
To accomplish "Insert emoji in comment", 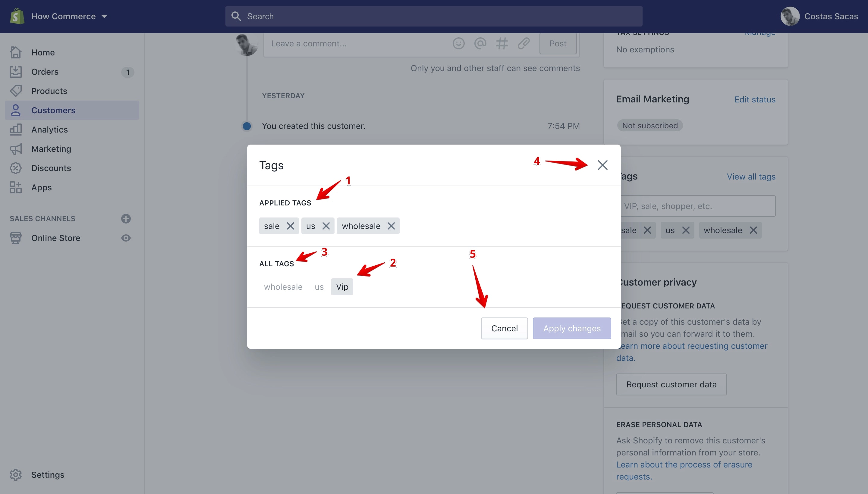I will (x=458, y=43).
